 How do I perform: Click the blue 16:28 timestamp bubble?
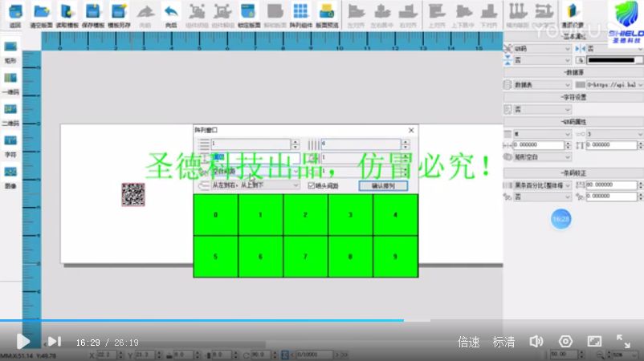coord(560,219)
